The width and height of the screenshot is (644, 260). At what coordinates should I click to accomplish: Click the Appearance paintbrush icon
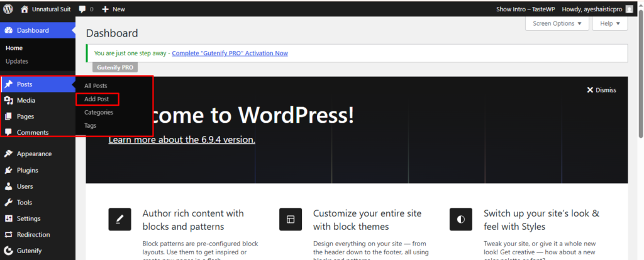8,154
